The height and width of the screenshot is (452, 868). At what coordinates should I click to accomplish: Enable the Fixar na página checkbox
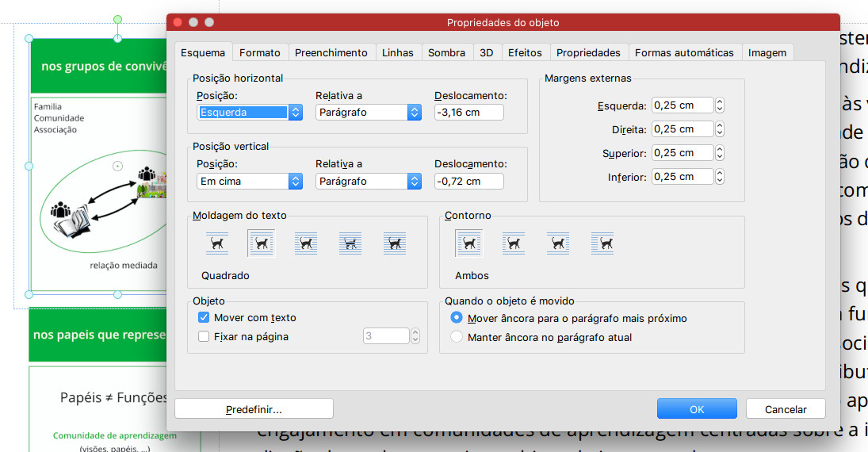tap(204, 336)
